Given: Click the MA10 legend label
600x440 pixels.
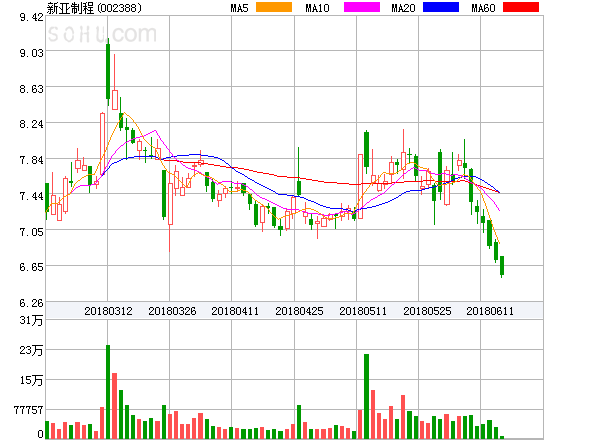Looking at the screenshot, I should [x=317, y=8].
